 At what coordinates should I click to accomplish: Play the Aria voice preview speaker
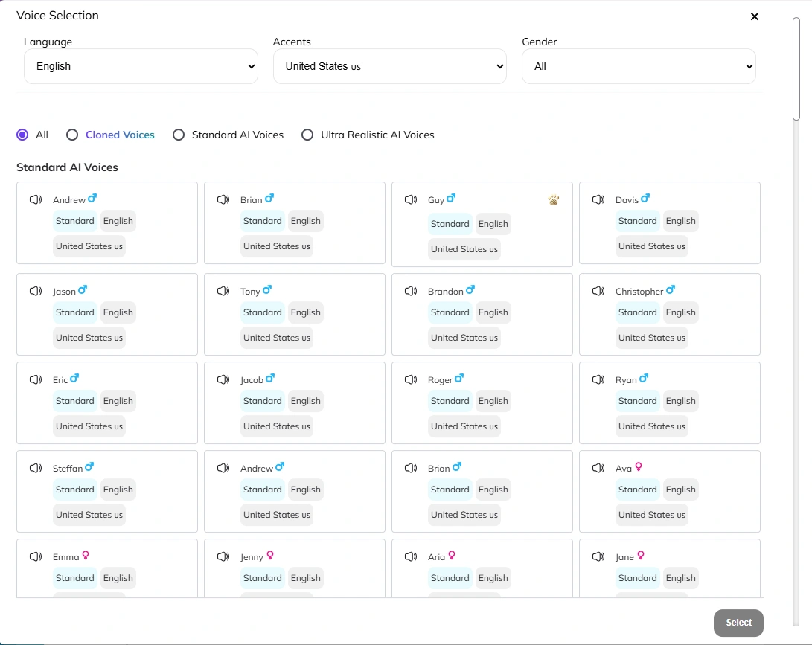coord(411,557)
